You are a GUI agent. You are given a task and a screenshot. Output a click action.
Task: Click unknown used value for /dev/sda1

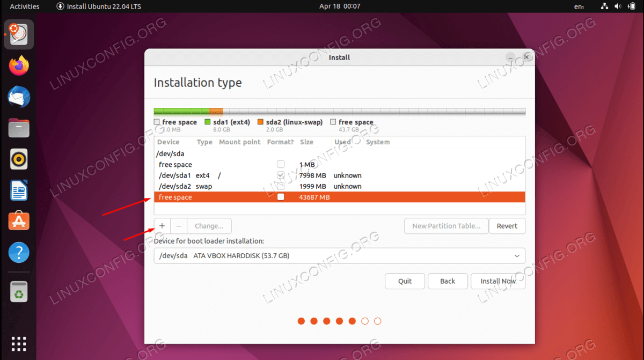coord(347,175)
